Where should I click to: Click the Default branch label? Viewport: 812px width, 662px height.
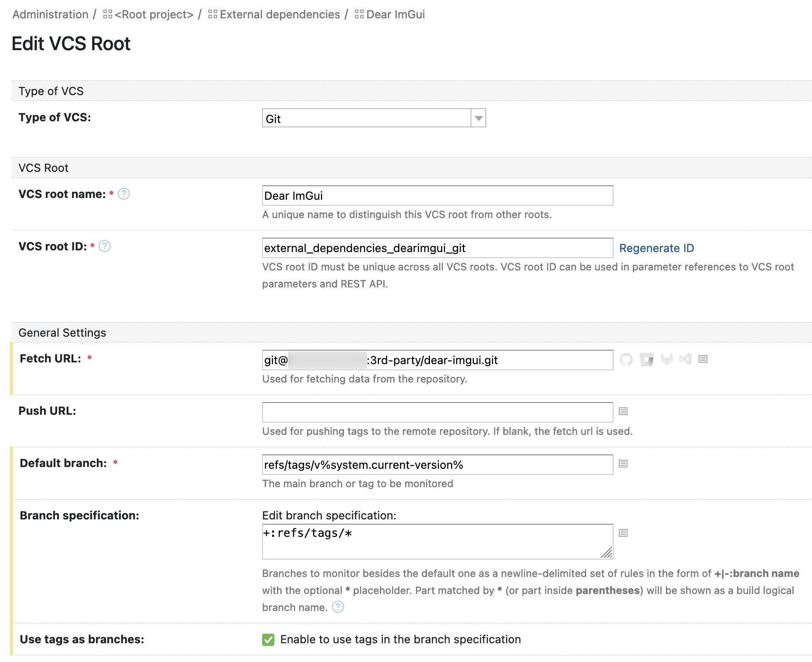[x=63, y=463]
